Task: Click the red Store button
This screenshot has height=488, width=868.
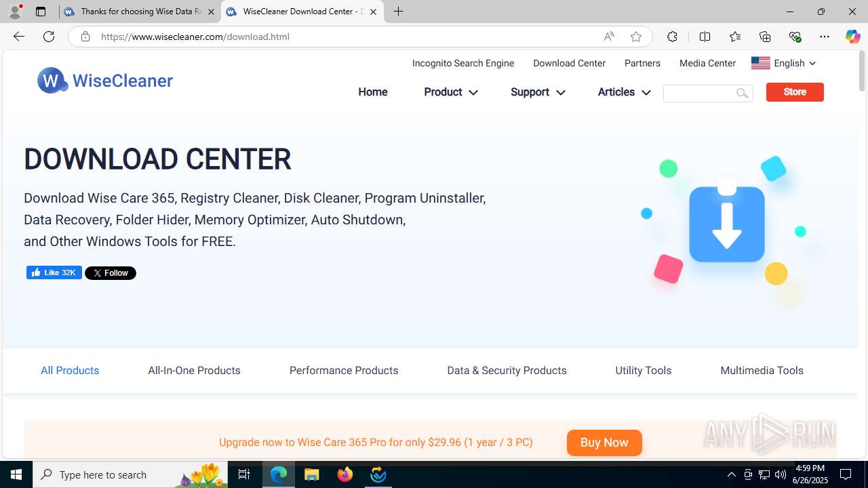Action: [795, 92]
